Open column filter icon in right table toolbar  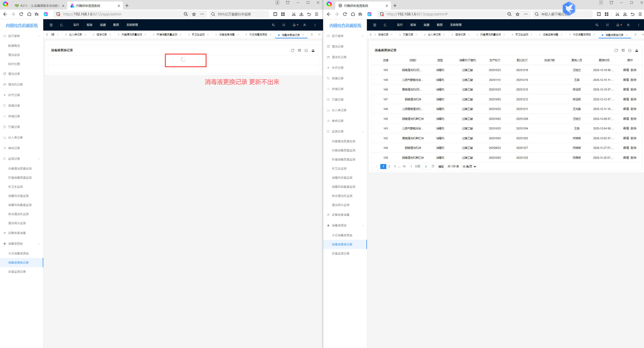(x=623, y=51)
